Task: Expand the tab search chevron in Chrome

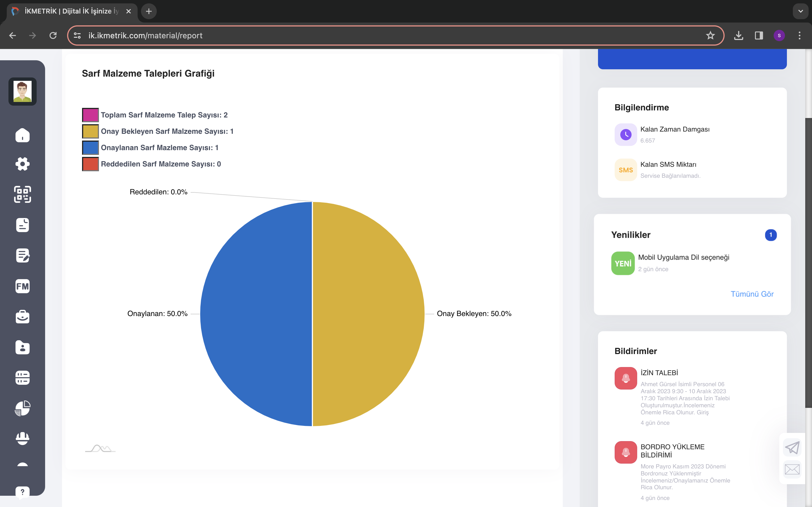Action: [801, 11]
